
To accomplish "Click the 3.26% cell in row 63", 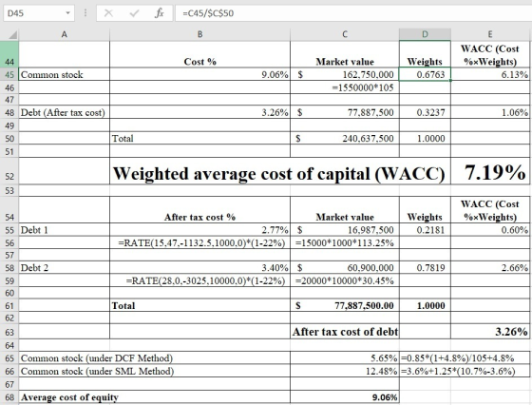I will (490, 332).
